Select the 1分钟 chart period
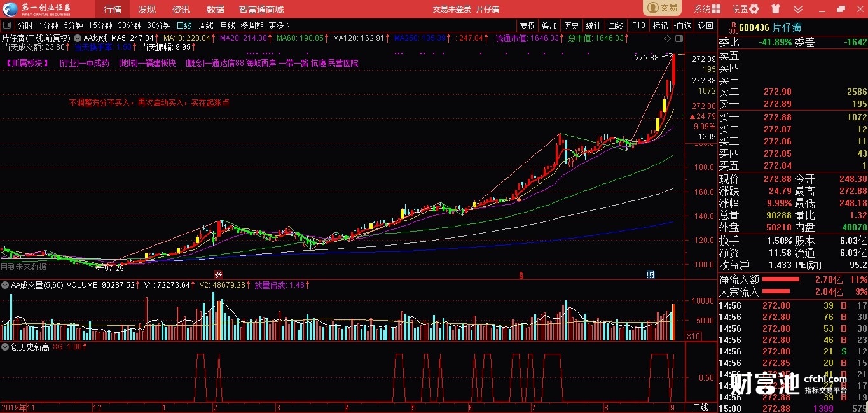 click(x=48, y=25)
